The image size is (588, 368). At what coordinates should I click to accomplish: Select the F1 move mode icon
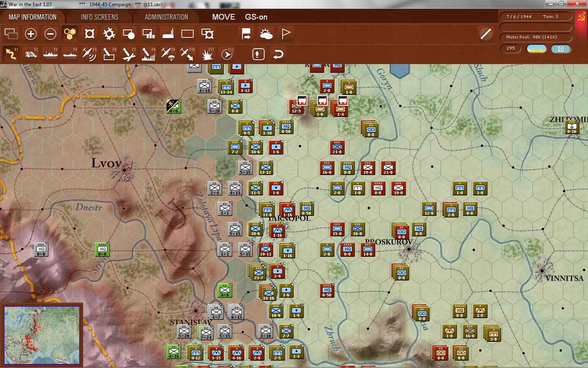pos(11,54)
